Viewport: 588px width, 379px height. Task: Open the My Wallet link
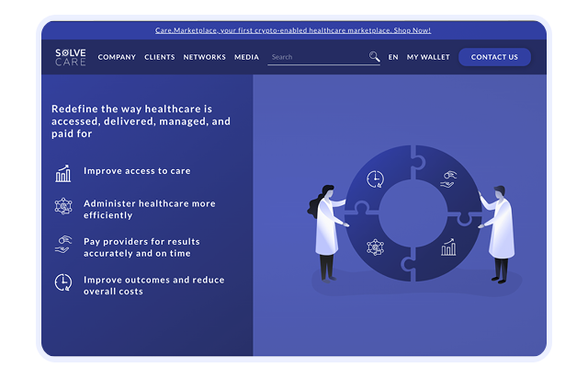point(428,57)
